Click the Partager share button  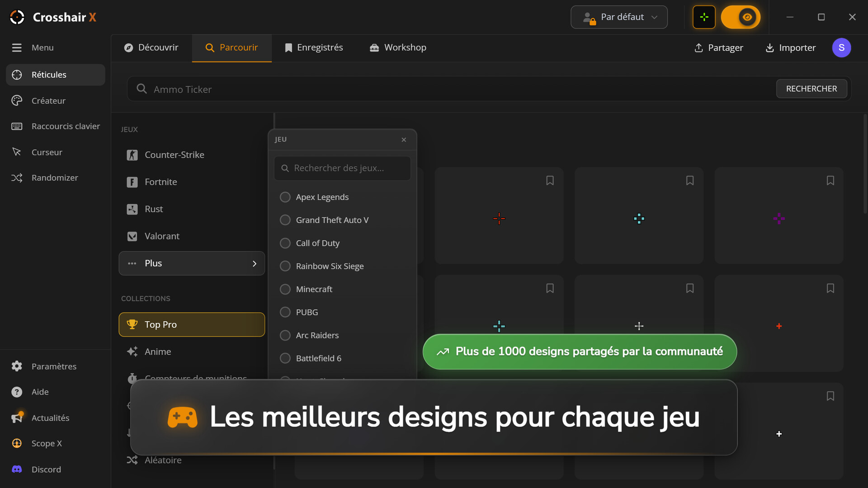719,47
